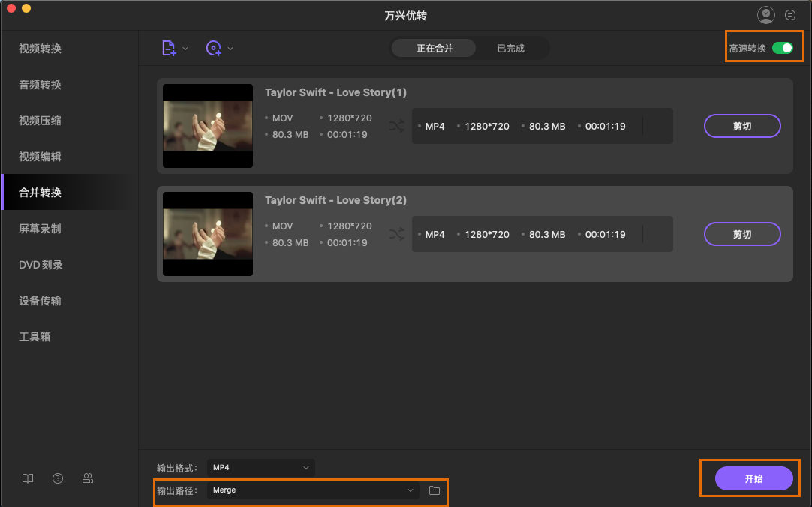The image size is (812, 507).
Task: Expand the add file dropdown arrow
Action: point(185,49)
